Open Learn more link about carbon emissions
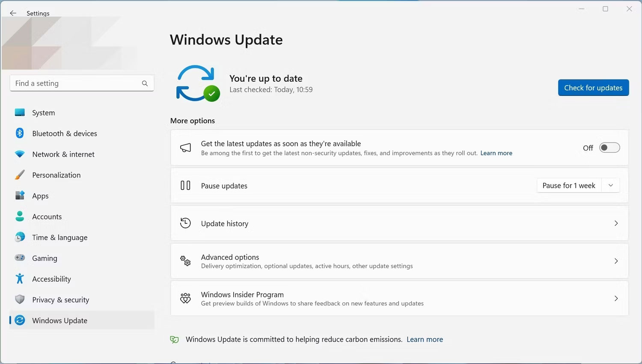Image resolution: width=642 pixels, height=364 pixels. coord(425,339)
